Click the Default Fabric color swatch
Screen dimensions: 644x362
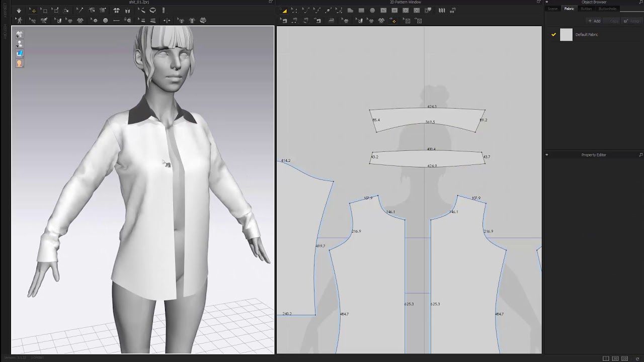tap(566, 35)
